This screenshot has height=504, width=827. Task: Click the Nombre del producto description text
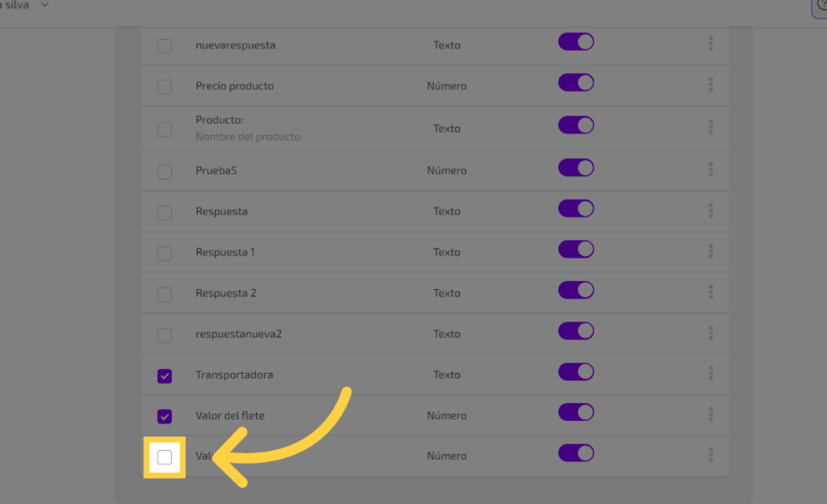pyautogui.click(x=248, y=137)
